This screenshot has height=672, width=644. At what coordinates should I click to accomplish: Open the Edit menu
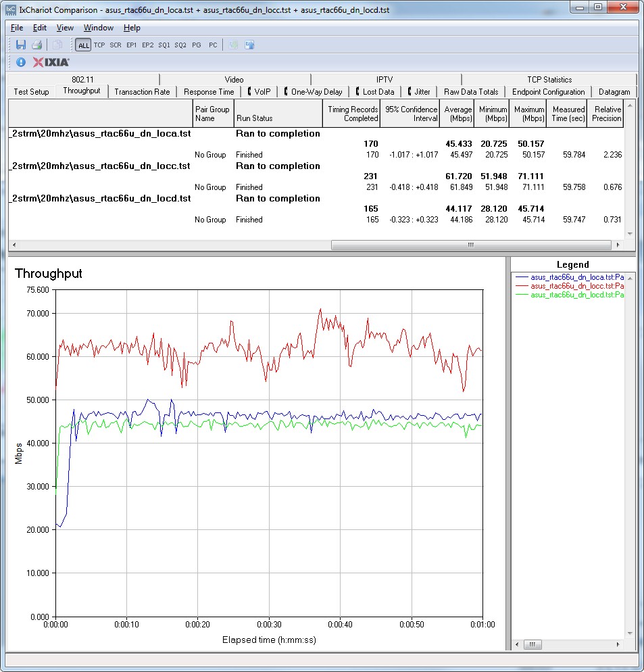pos(39,28)
